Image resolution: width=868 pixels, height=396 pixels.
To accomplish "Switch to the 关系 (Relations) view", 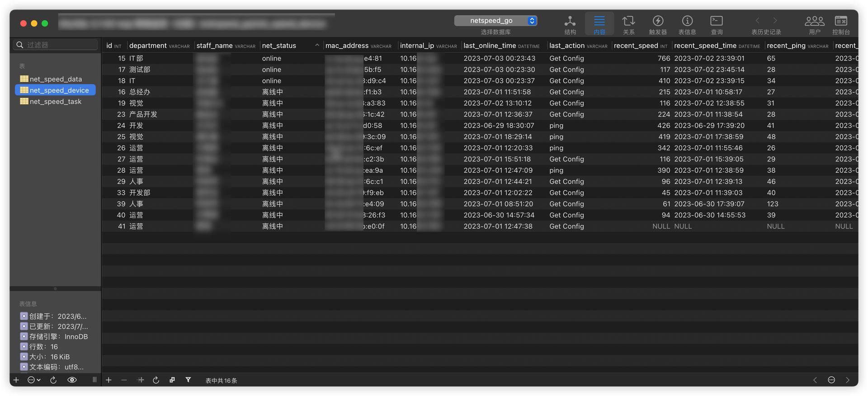I will (628, 24).
